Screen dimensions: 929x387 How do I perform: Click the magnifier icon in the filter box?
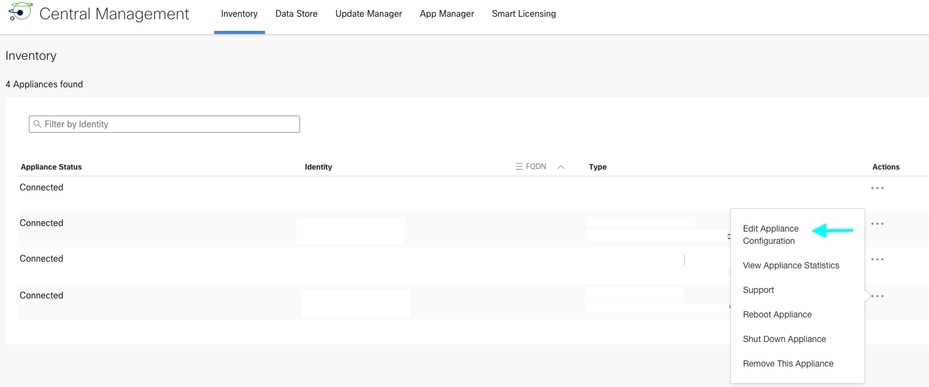(x=37, y=124)
